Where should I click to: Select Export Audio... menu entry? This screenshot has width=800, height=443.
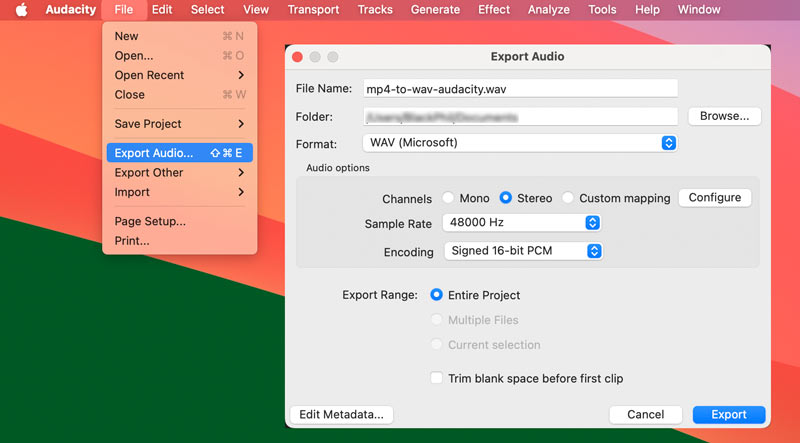180,153
